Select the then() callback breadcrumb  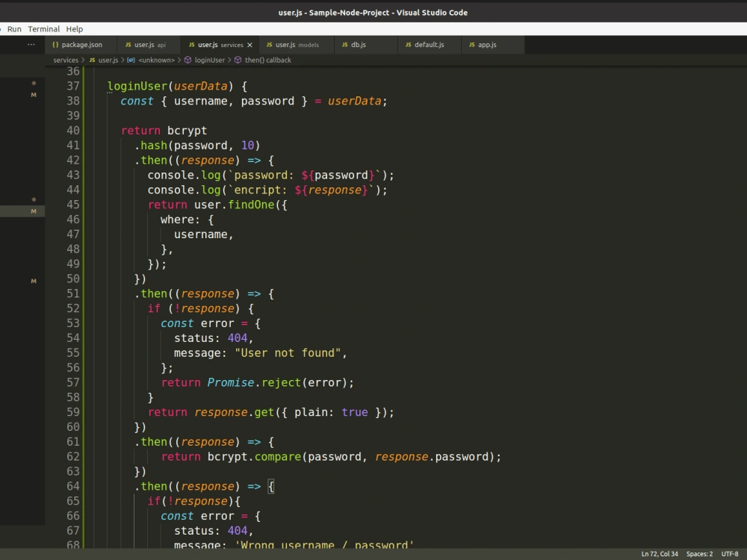pos(267,60)
